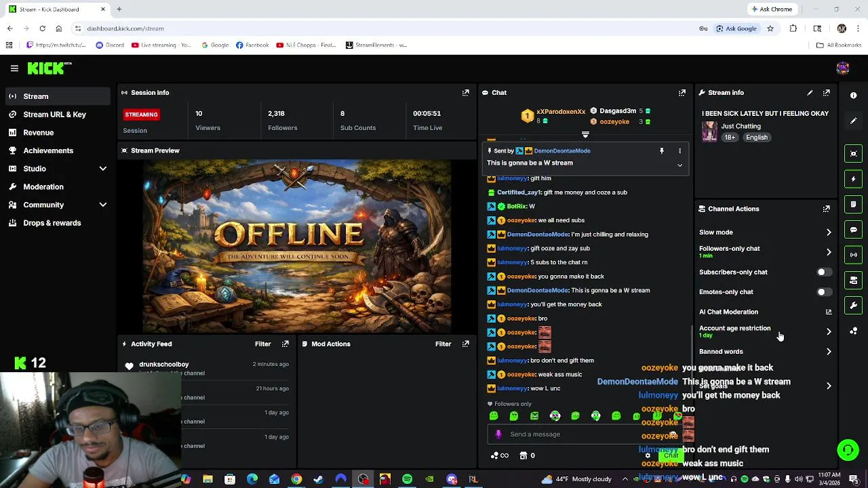
Task: Click the document icon in the right rail
Action: click(854, 204)
